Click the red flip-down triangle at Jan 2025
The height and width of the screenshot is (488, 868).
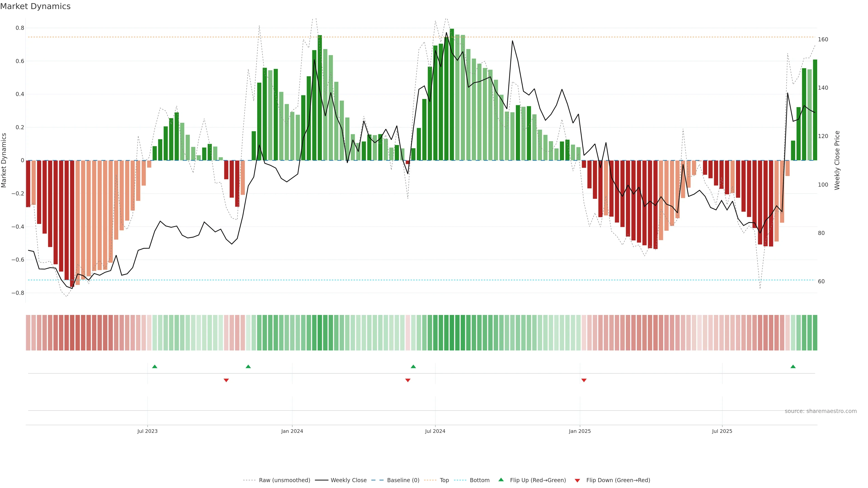[584, 380]
